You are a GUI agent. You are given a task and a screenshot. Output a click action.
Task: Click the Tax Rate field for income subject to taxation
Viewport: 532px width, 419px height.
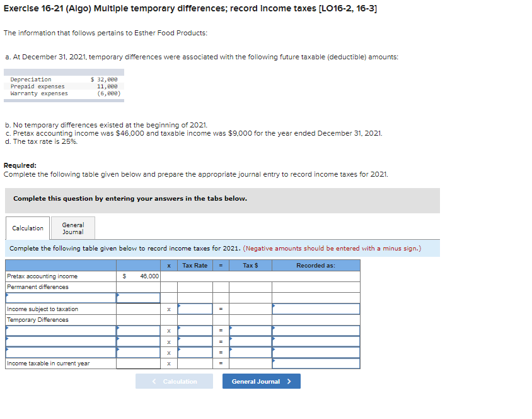194,309
